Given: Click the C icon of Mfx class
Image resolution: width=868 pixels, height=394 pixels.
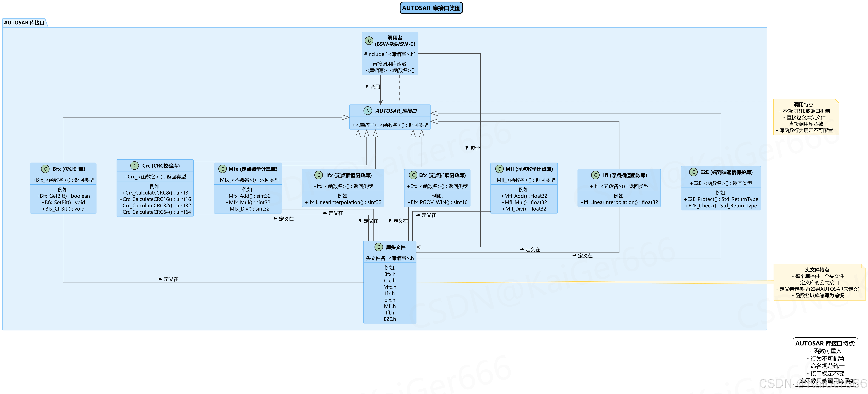Looking at the screenshot, I should click(x=222, y=169).
